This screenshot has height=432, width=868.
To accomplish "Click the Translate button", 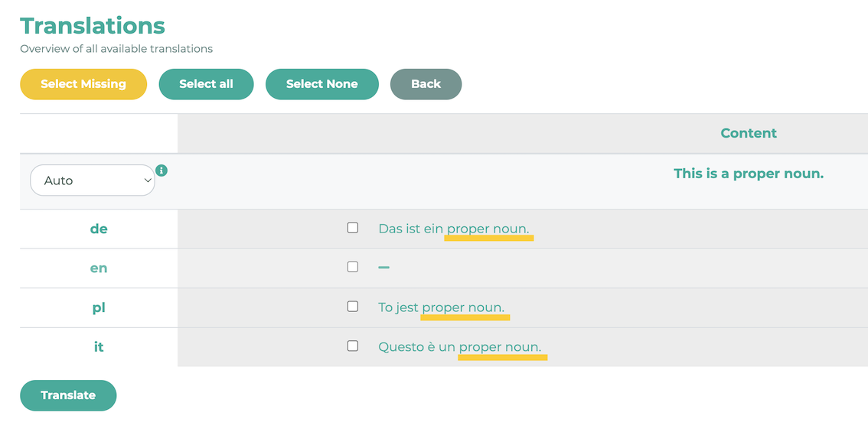I will (x=68, y=395).
